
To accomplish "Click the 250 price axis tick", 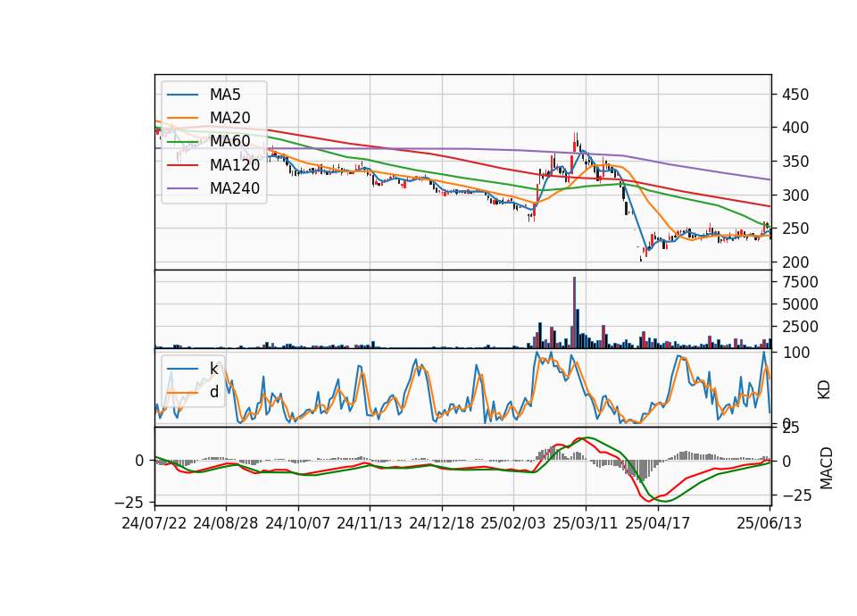I will (x=795, y=229).
